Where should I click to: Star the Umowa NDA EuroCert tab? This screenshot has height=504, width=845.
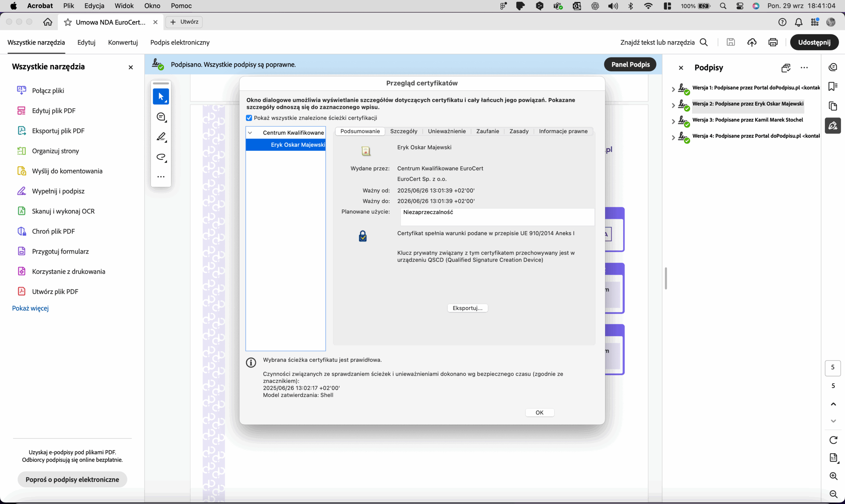68,22
